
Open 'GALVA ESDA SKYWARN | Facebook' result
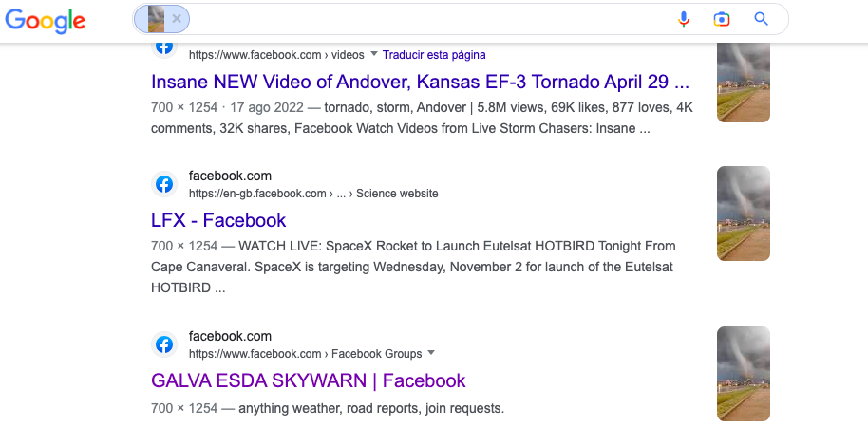309,380
